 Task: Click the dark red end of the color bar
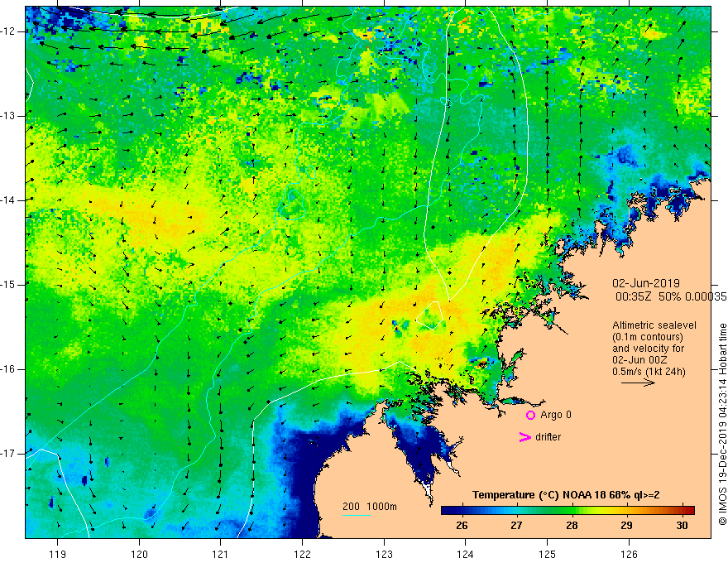pyautogui.click(x=689, y=510)
